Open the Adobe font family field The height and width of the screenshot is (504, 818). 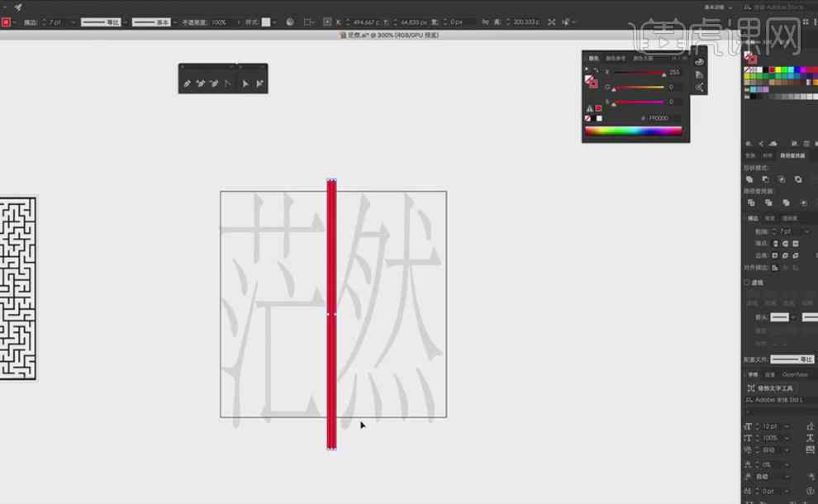(781, 400)
